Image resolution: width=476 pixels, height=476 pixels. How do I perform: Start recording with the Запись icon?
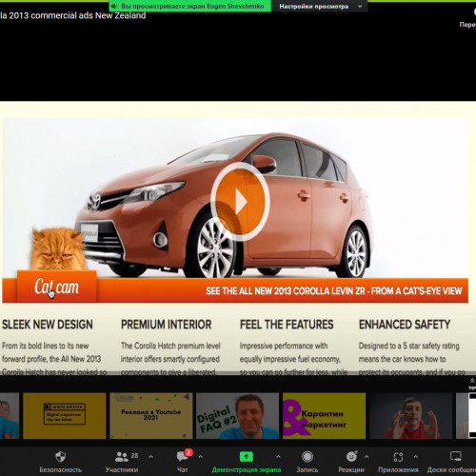pyautogui.click(x=307, y=457)
